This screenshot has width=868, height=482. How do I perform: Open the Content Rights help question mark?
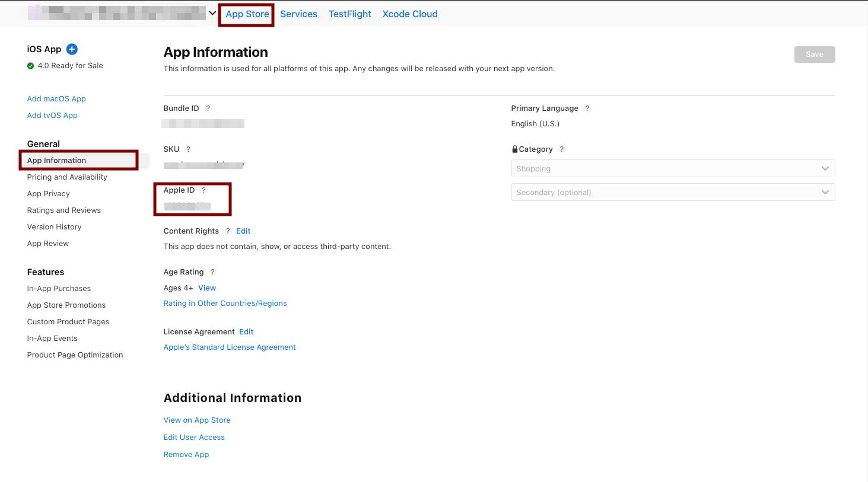tap(228, 231)
